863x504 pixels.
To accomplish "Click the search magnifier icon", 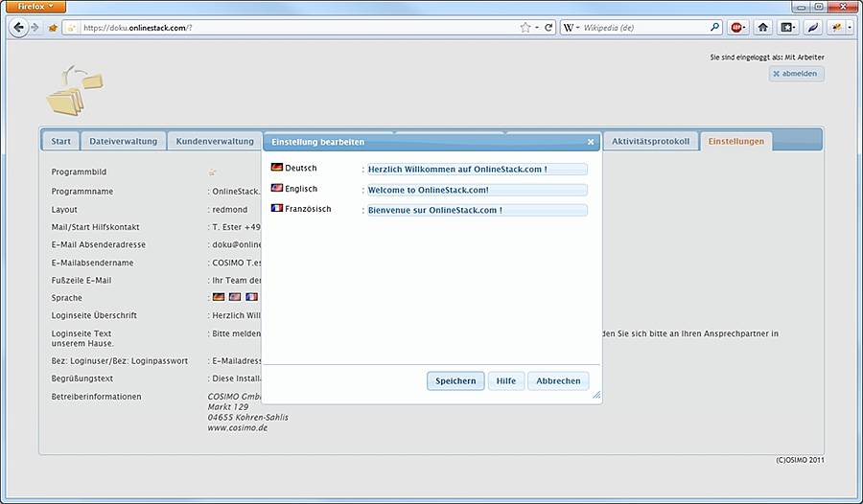I will pos(714,27).
